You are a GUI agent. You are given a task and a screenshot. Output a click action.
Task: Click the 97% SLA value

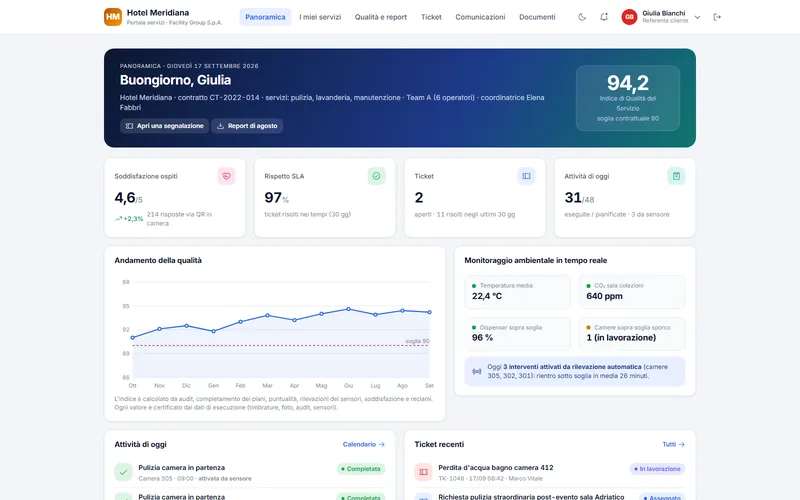tap(277, 197)
